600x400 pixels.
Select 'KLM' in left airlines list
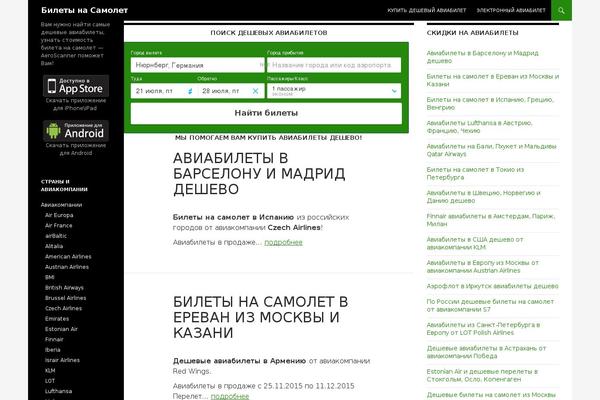50,370
